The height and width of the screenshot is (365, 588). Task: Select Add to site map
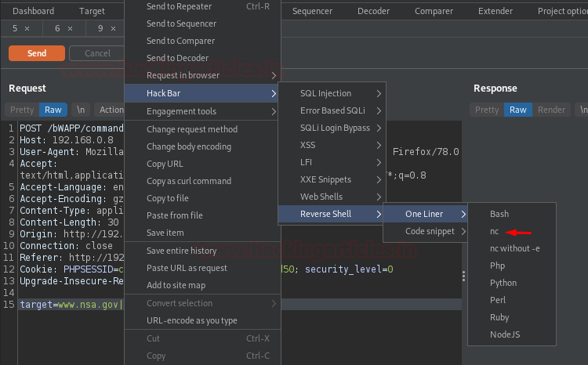202,285
